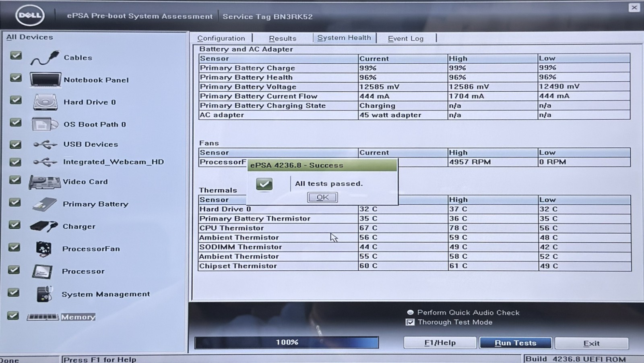Toggle the System Management checkbox
The image size is (644, 363).
(13, 292)
